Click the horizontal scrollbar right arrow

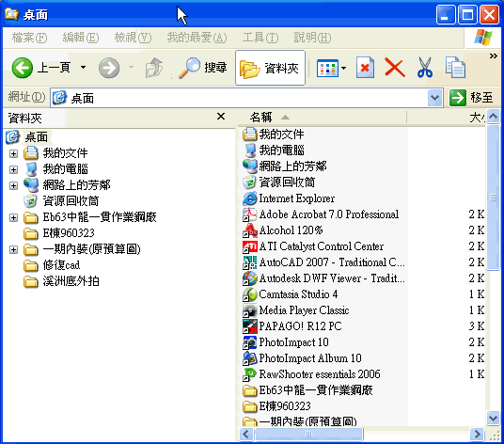tap(477, 435)
